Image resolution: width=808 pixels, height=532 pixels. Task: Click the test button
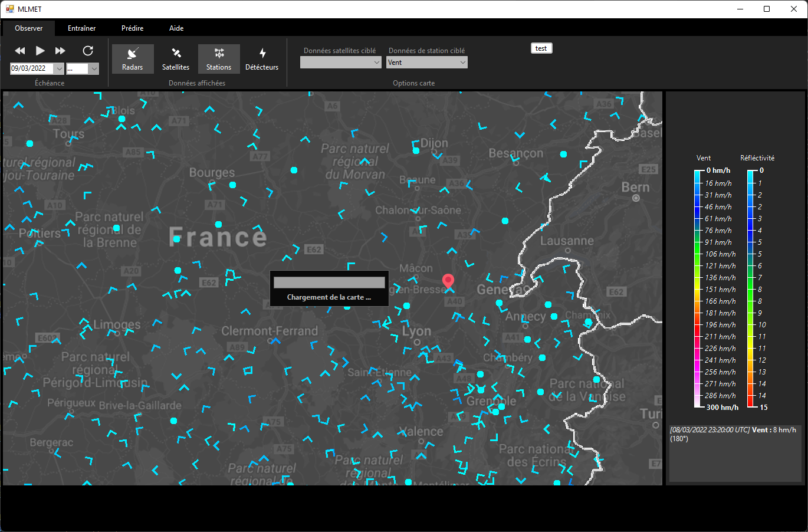pyautogui.click(x=541, y=48)
